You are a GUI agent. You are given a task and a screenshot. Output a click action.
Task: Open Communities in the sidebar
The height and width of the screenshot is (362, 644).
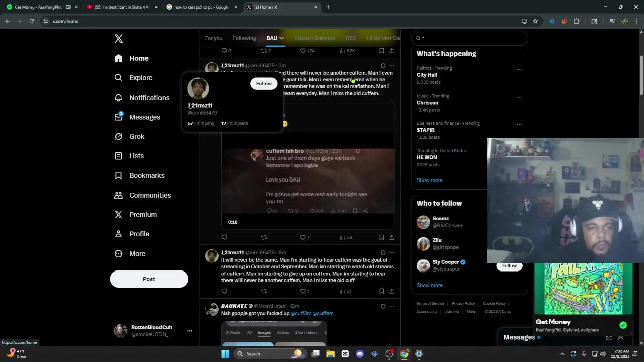tap(142, 195)
